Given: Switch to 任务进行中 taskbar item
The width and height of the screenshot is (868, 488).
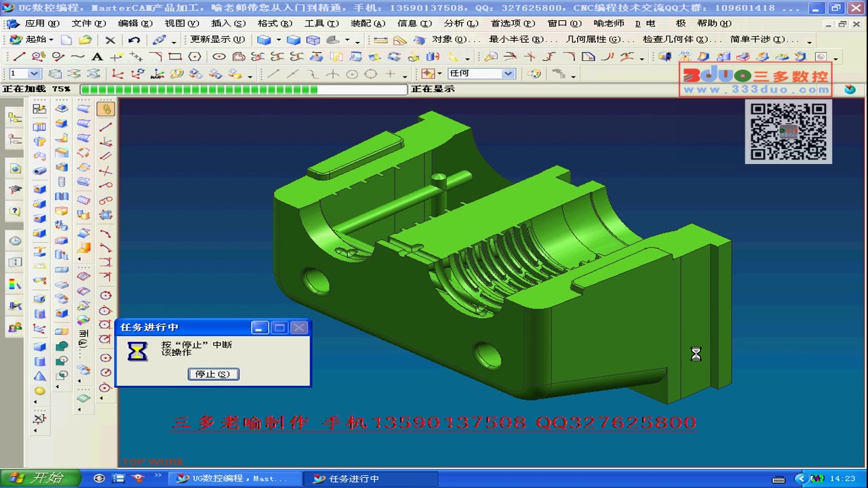Looking at the screenshot, I should click(370, 479).
